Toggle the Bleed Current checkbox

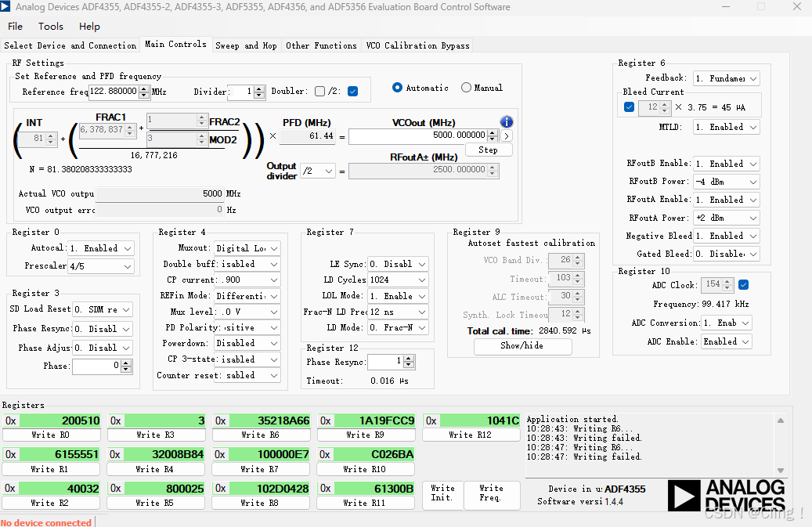pos(630,107)
